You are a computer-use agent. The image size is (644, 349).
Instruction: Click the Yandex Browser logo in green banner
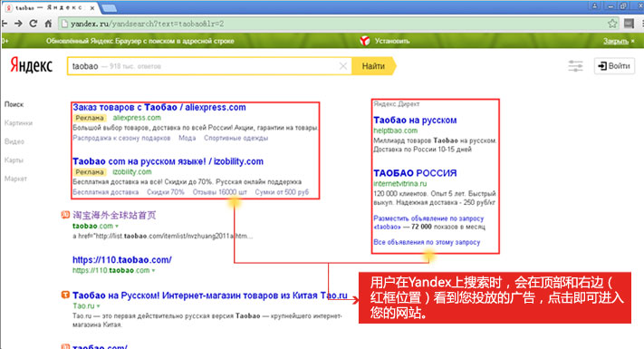coord(364,41)
